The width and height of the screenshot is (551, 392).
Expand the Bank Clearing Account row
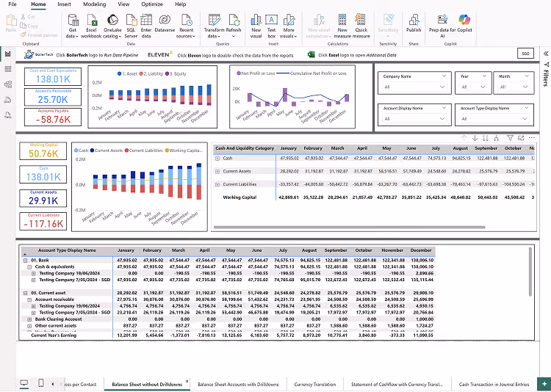click(29, 319)
